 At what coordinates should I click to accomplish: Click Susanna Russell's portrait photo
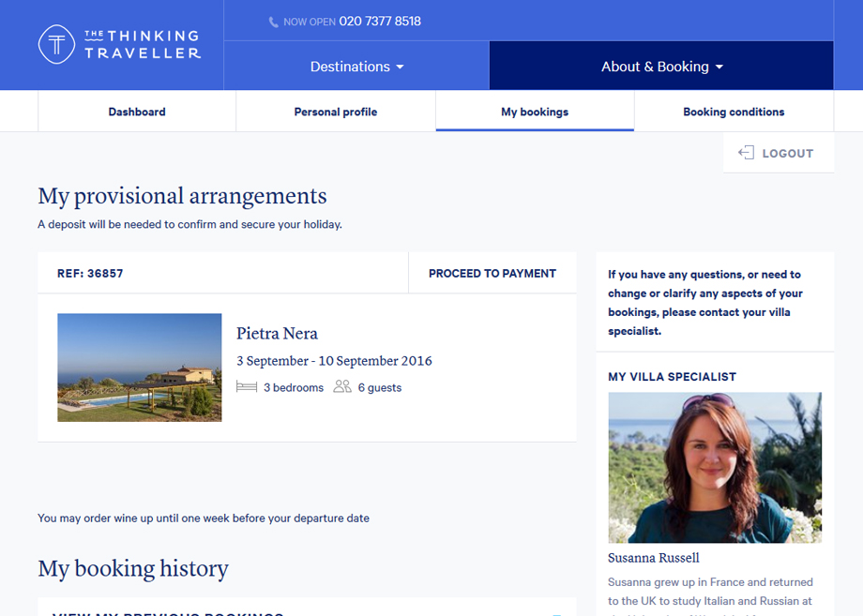coord(715,468)
